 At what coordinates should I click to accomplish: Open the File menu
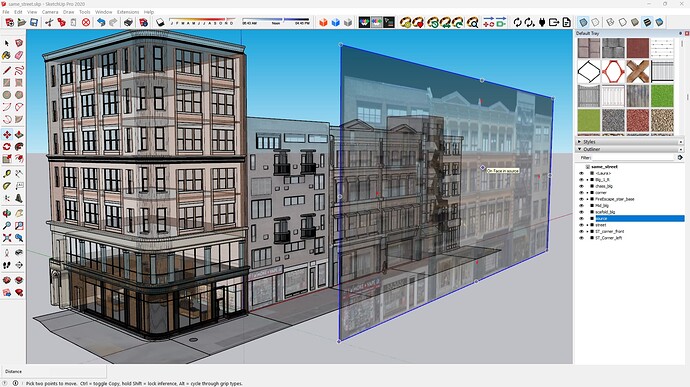6,12
